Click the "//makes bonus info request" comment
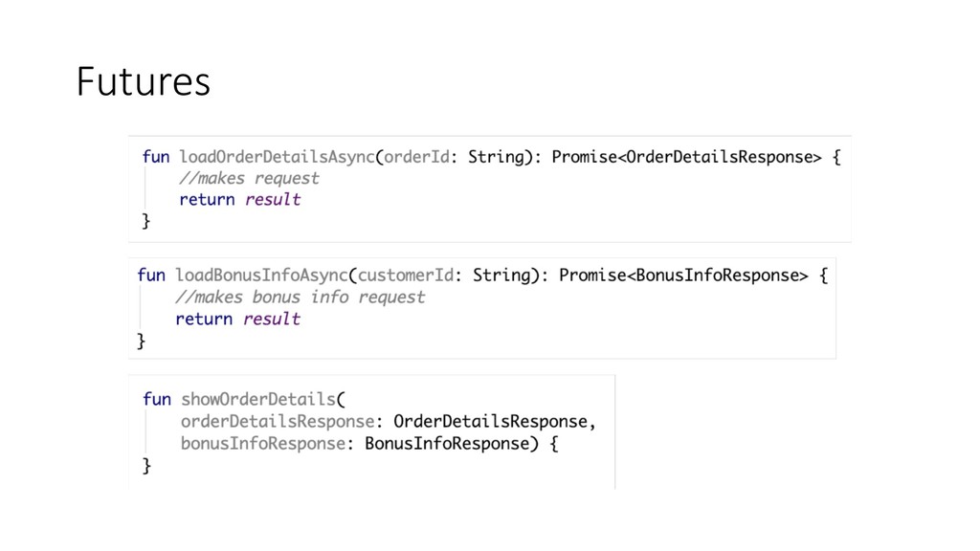Viewport: 980px width, 551px height. click(x=301, y=297)
